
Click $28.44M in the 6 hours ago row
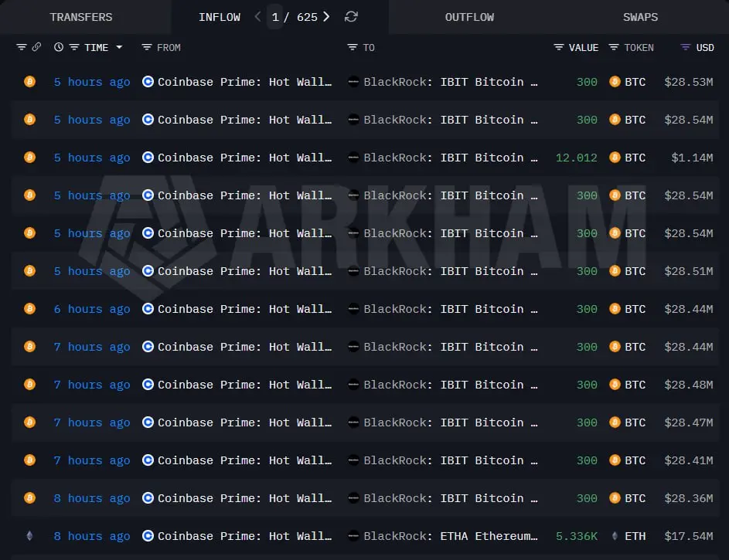click(689, 309)
